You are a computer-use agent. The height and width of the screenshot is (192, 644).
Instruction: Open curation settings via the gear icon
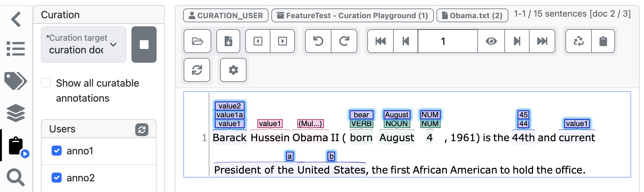(x=233, y=70)
